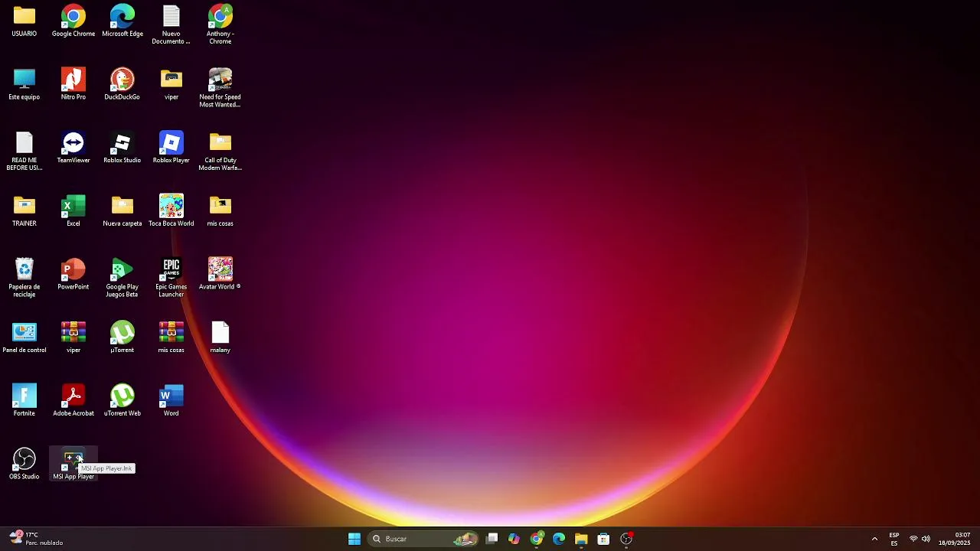980x551 pixels.
Task: Select the Microsoft Edge desktop shortcut
Action: [122, 21]
